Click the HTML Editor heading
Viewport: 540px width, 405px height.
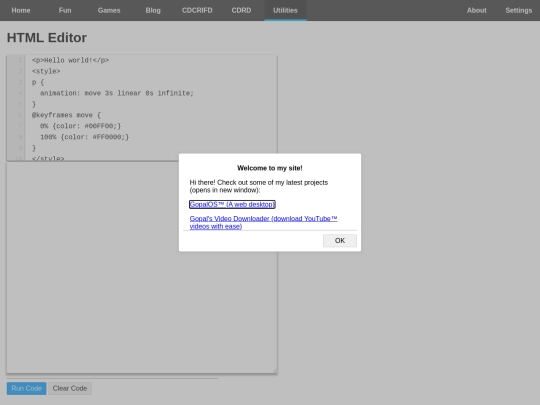(x=47, y=38)
